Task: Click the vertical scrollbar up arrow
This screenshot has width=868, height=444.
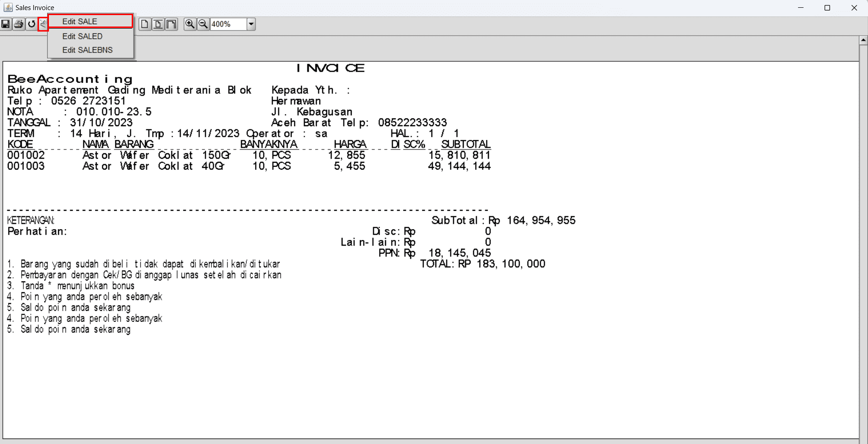Action: (x=863, y=40)
